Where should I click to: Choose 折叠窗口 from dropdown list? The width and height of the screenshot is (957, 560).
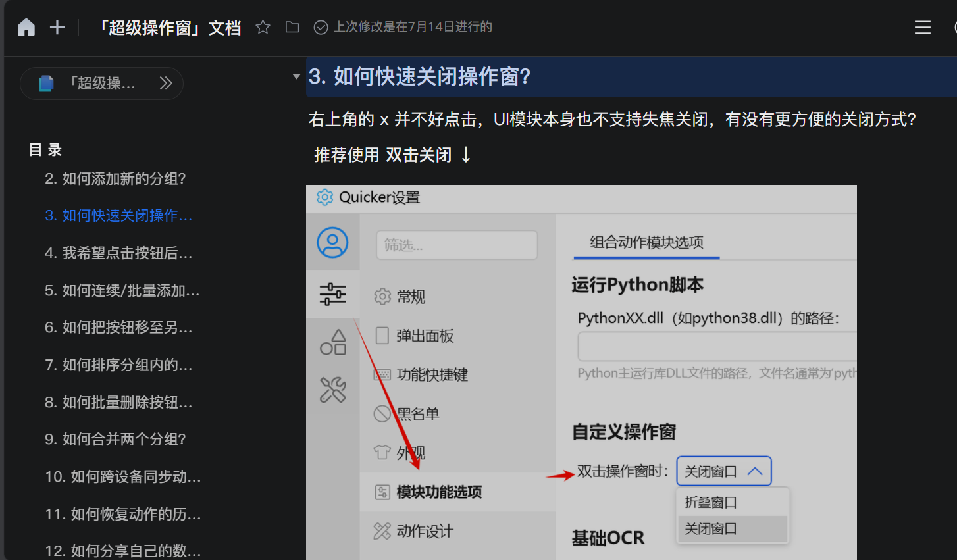click(x=733, y=502)
